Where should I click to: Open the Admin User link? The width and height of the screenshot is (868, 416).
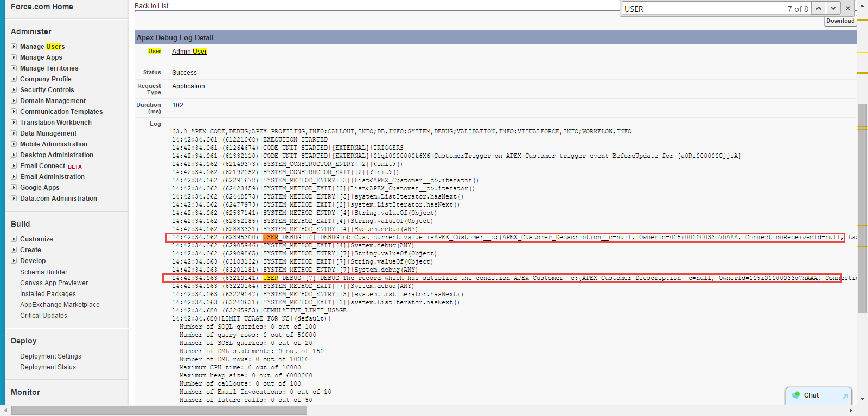tap(189, 52)
